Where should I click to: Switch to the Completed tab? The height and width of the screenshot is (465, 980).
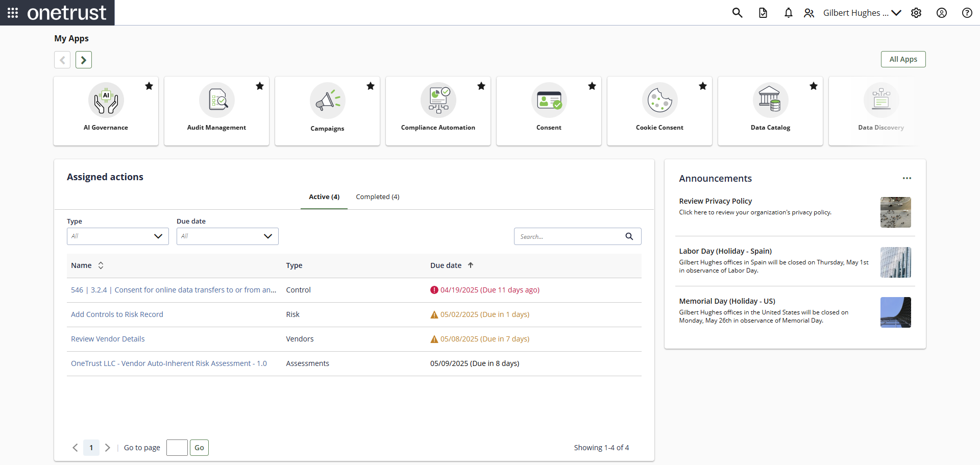click(x=377, y=197)
